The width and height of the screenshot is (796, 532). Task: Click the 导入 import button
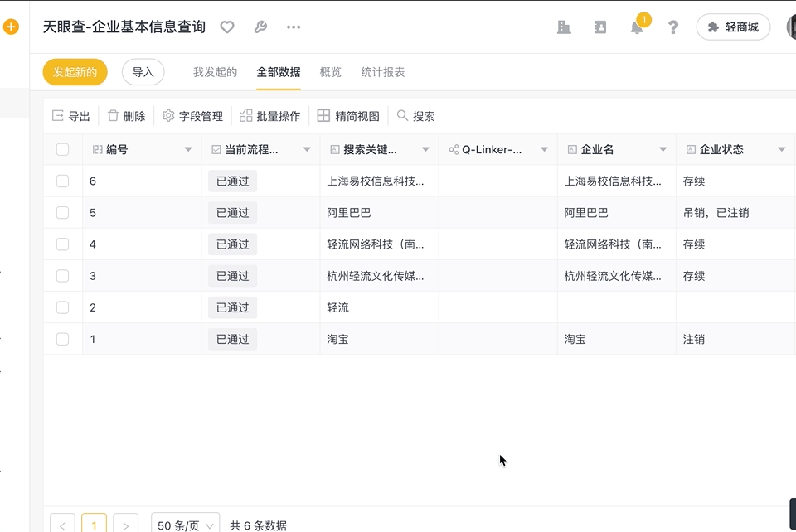(x=143, y=72)
